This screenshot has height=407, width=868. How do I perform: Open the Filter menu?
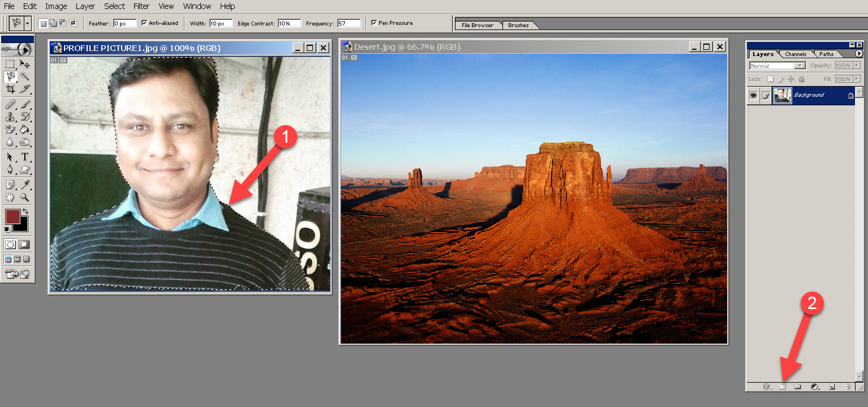pos(141,6)
